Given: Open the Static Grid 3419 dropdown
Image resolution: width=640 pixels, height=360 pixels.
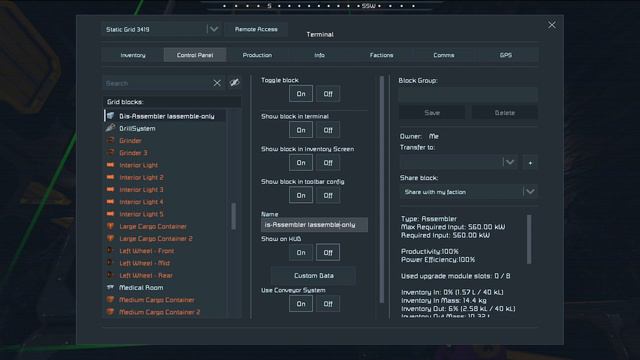Looking at the screenshot, I should pyautogui.click(x=162, y=29).
